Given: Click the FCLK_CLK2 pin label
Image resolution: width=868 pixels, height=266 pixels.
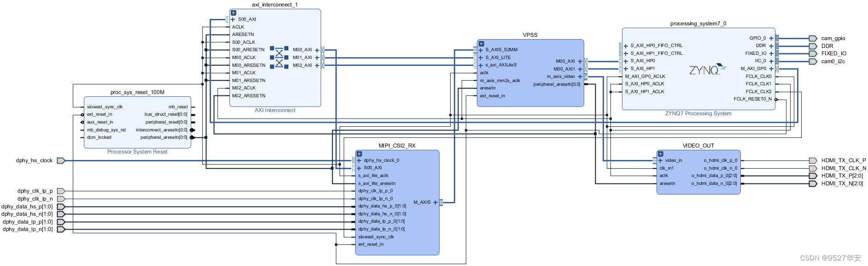Looking at the screenshot, I should pyautogui.click(x=758, y=92).
